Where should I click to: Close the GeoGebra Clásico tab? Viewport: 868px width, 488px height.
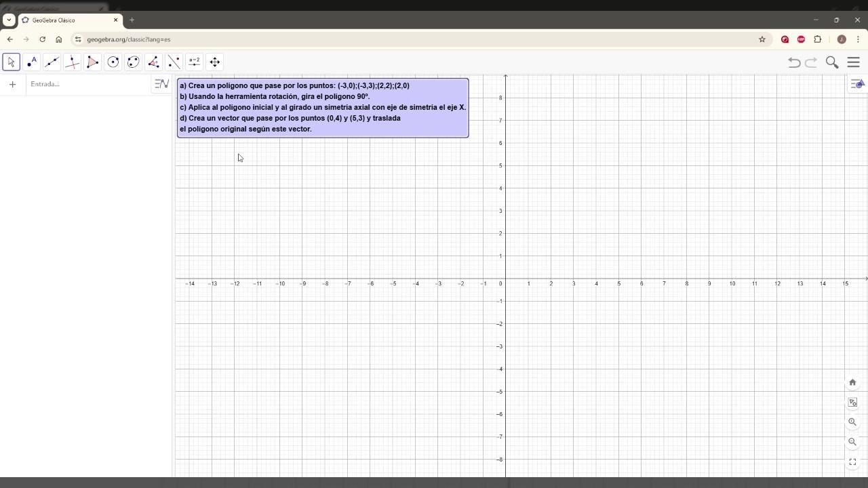(115, 20)
